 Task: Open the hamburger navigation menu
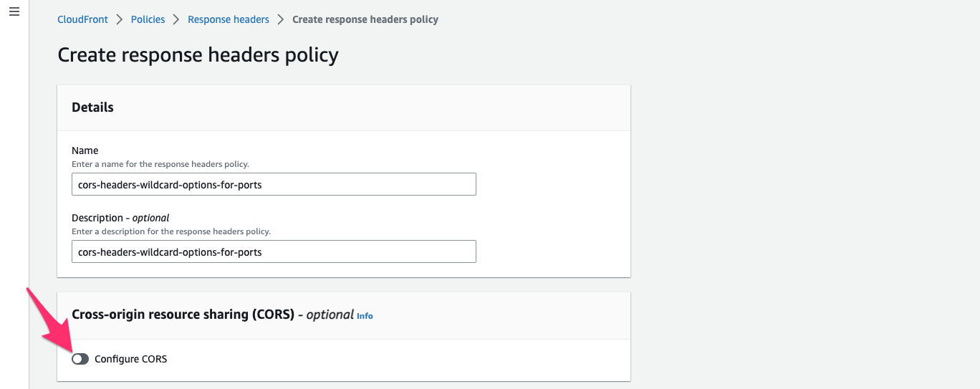tap(14, 13)
